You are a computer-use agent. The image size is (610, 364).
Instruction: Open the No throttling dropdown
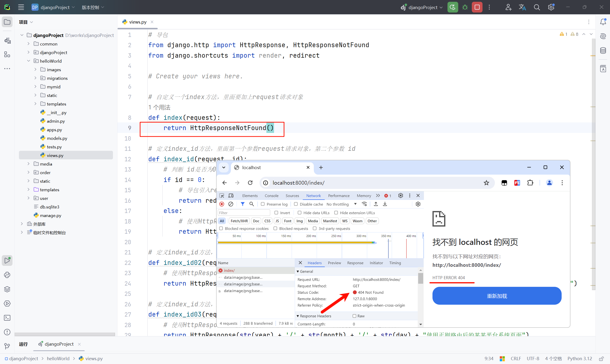(x=342, y=204)
